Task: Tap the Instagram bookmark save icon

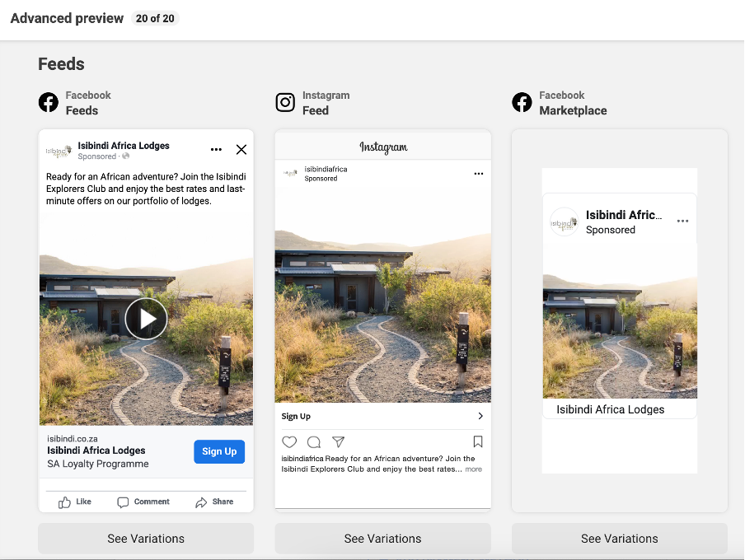Action: click(x=478, y=441)
